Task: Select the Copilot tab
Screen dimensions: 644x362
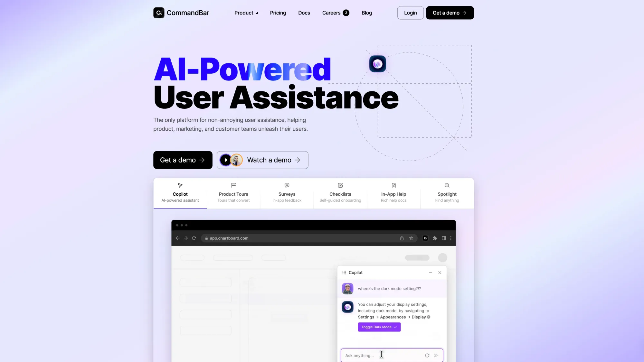Action: coord(180,192)
